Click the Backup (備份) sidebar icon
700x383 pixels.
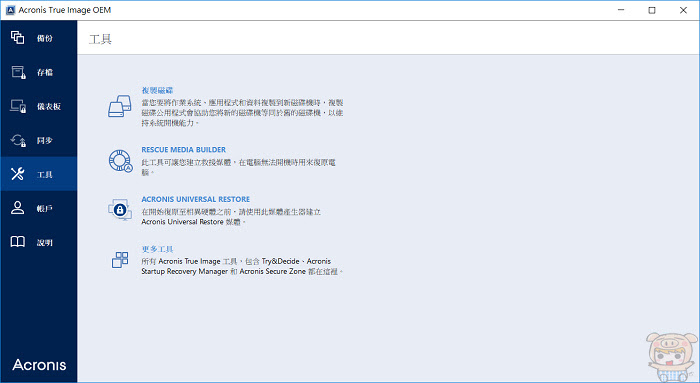pos(17,37)
